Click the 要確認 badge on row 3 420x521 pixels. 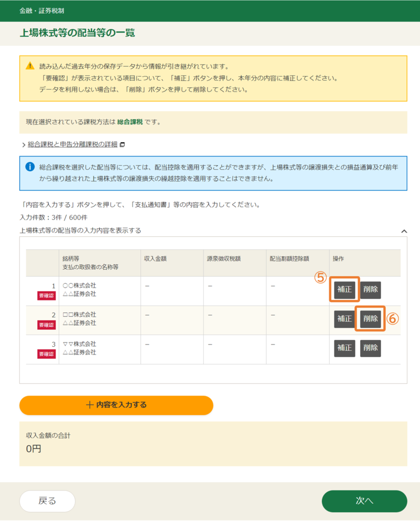[x=46, y=354]
